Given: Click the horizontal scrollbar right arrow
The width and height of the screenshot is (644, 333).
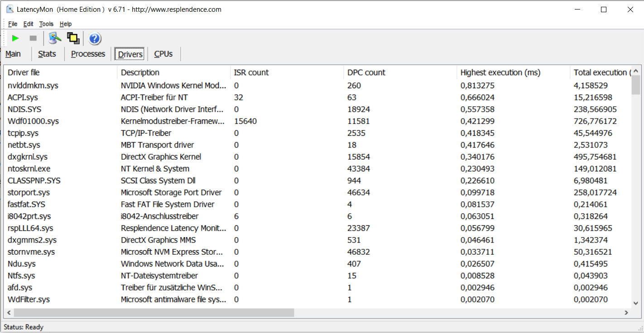Looking at the screenshot, I should pos(626,313).
